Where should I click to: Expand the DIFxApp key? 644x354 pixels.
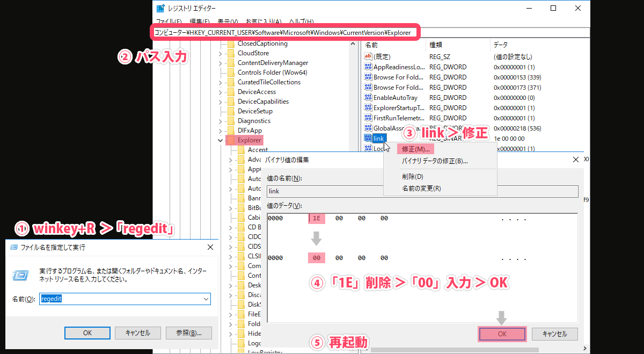(221, 131)
